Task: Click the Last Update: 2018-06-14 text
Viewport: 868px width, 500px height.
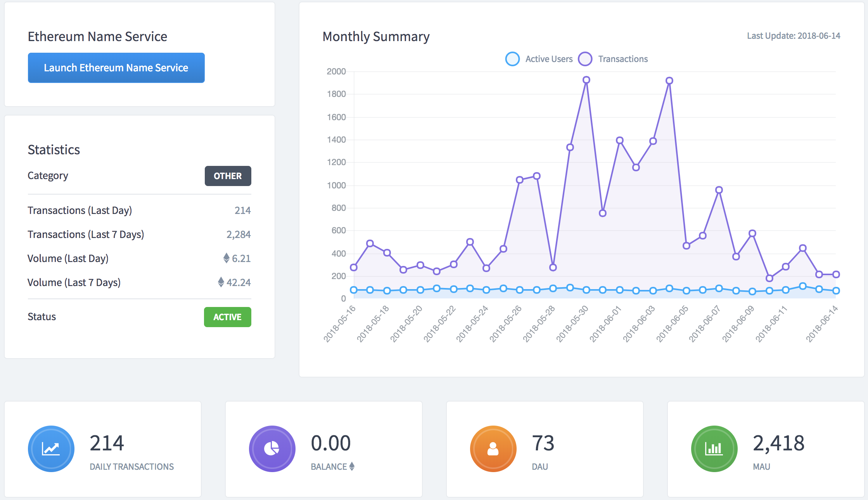Action: (794, 36)
